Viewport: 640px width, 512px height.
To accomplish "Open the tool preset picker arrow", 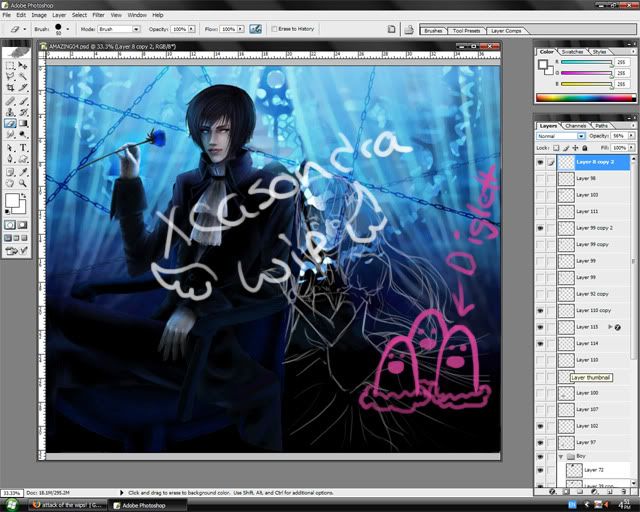I will (x=25, y=29).
